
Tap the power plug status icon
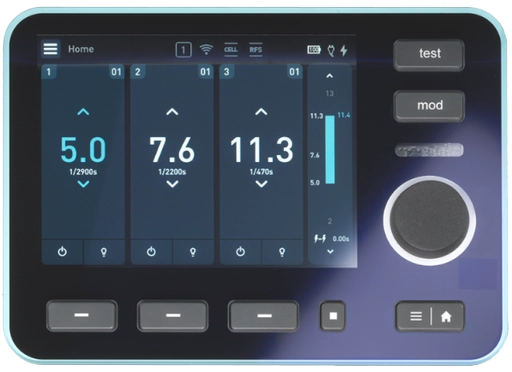point(331,51)
